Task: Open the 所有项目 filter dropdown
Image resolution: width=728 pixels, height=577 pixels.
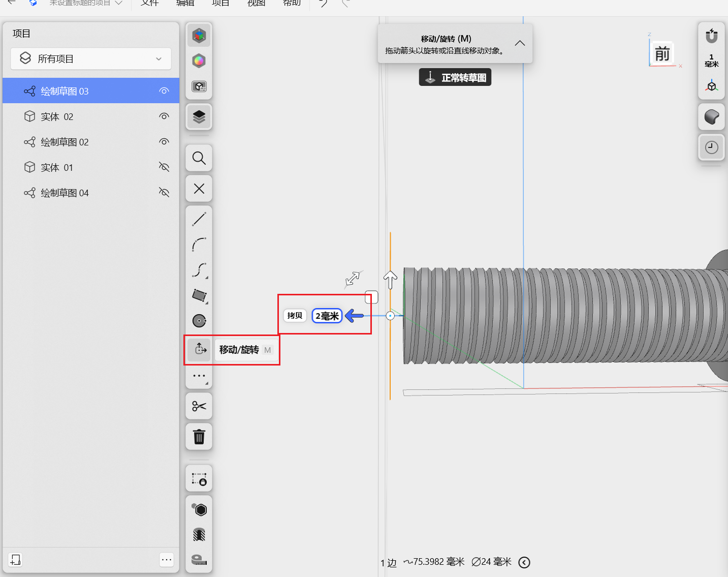Action: [91, 59]
